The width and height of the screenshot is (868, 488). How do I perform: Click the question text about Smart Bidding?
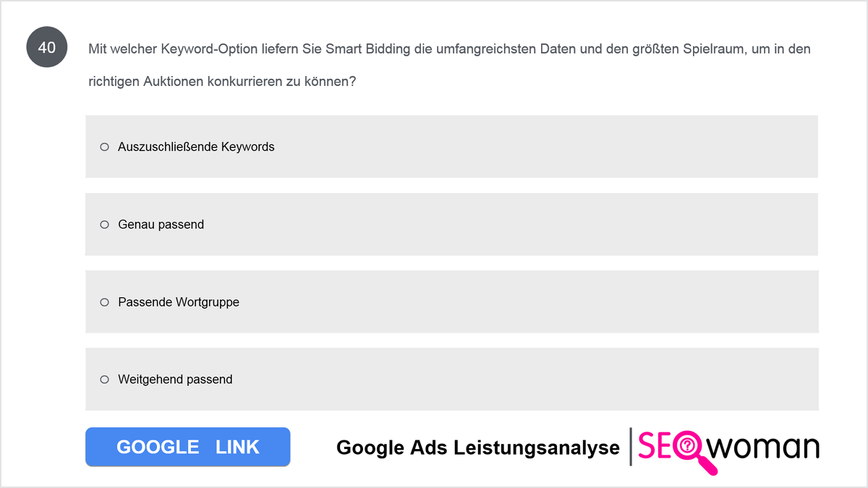[449, 65]
